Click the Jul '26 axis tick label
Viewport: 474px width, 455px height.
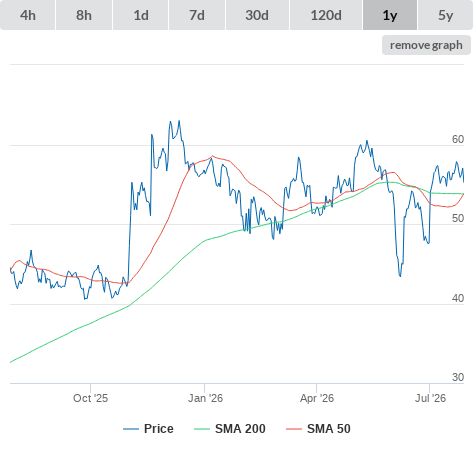click(x=430, y=398)
